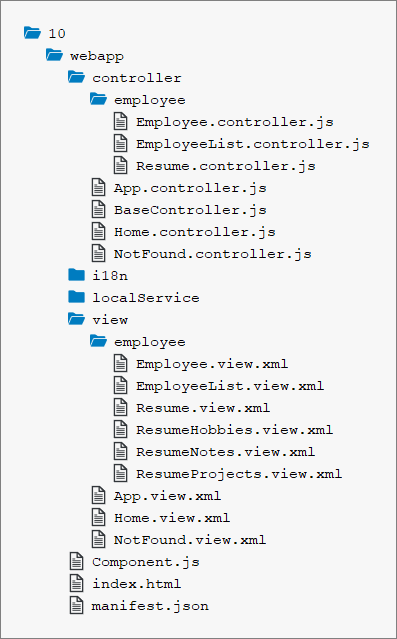The width and height of the screenshot is (397, 639).
Task: Click the closed folder icon for i18n
Action: [x=77, y=275]
